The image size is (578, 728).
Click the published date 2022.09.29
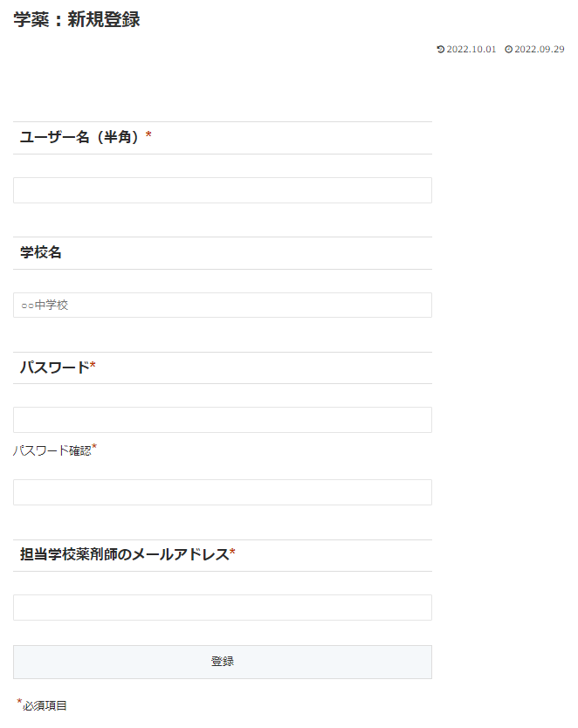(539, 50)
